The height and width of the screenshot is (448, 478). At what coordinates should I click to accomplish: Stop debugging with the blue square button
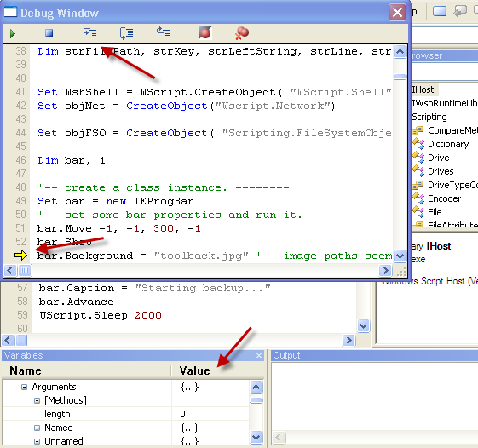(x=49, y=32)
